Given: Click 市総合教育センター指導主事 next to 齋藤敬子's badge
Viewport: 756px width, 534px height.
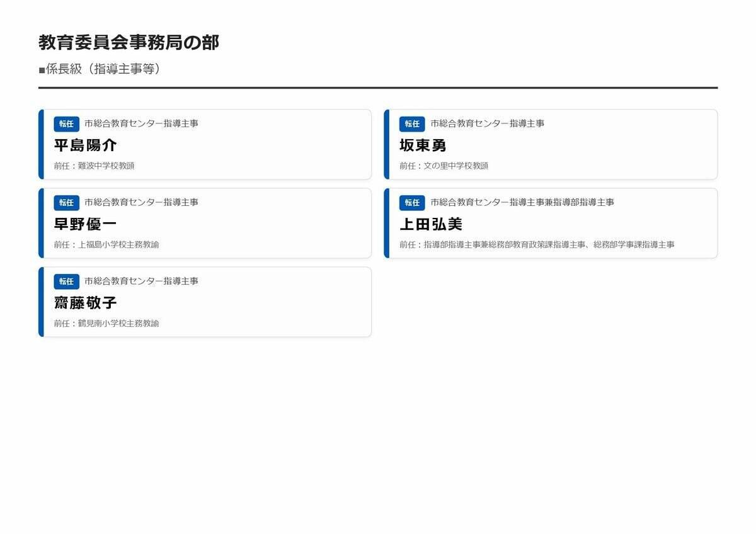Looking at the screenshot, I should tap(140, 281).
